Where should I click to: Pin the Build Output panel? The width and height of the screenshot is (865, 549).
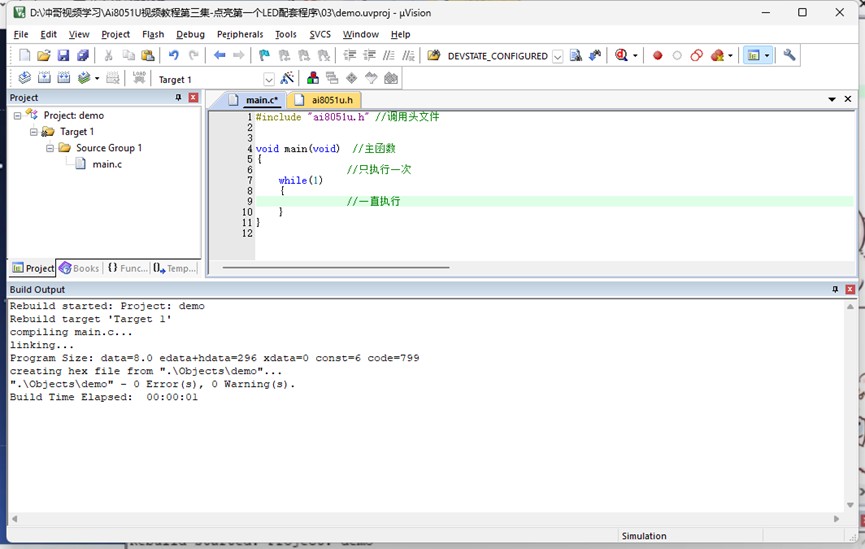click(x=835, y=290)
